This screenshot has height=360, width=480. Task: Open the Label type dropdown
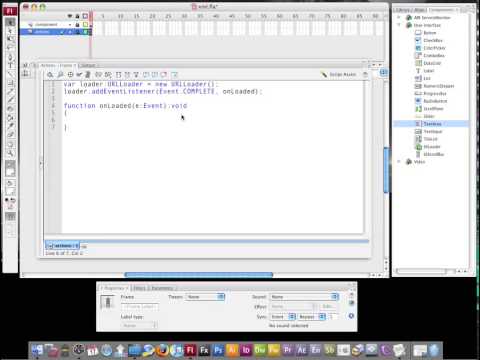coord(139,325)
